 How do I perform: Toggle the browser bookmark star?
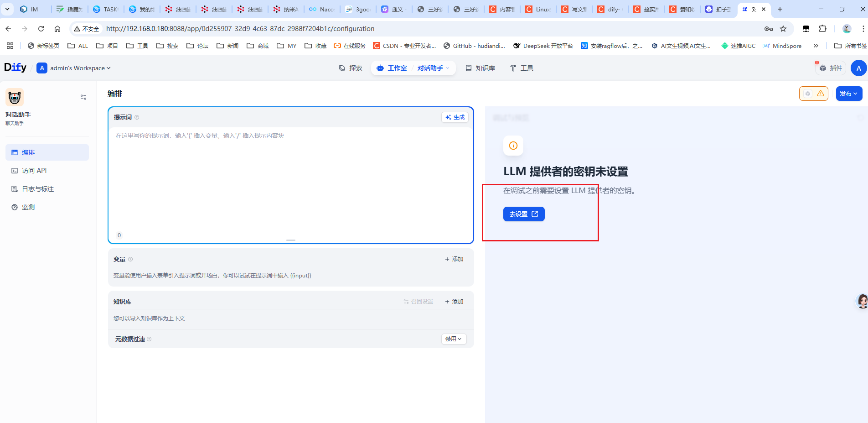[x=783, y=28]
